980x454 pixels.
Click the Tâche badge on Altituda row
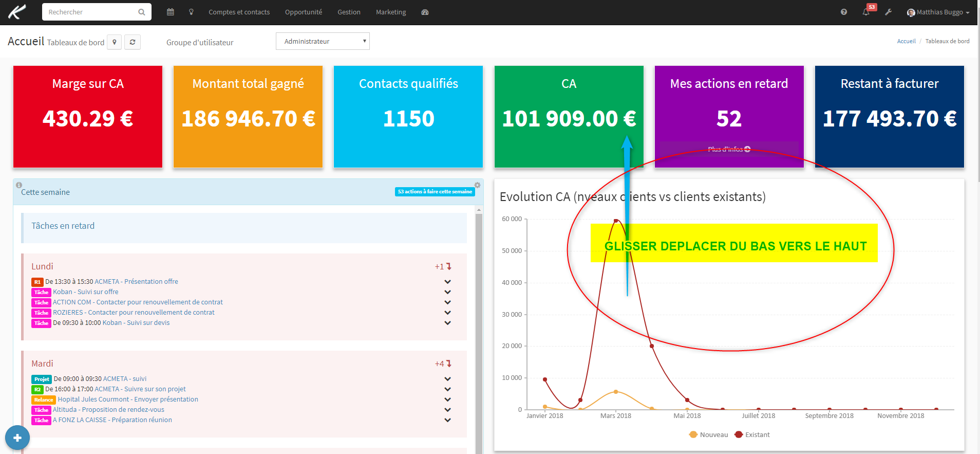click(41, 410)
